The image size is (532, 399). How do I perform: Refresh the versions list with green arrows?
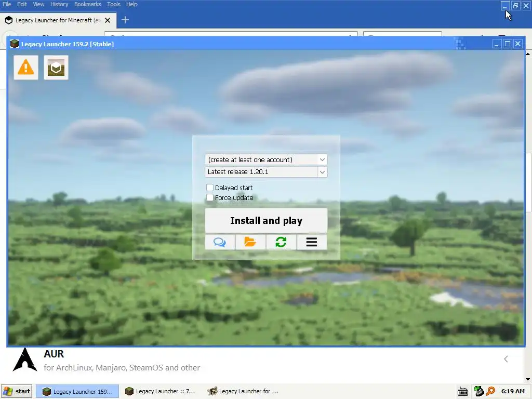[281, 242]
